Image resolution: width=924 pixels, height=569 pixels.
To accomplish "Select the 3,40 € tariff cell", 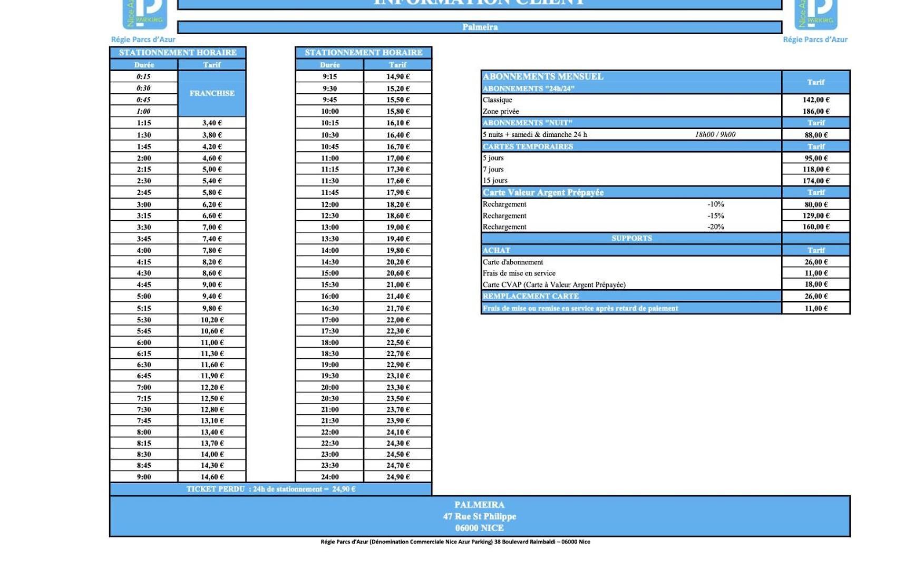I will coord(212,123).
